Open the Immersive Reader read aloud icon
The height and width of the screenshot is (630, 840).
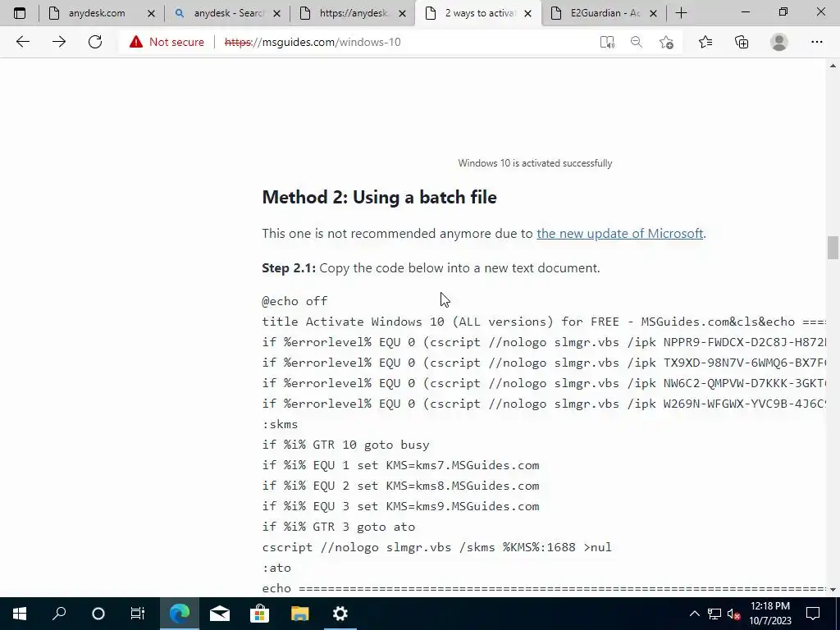(x=607, y=42)
